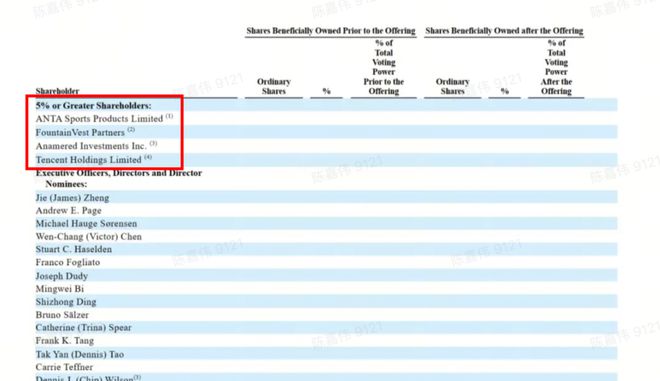Viewport: 660px width, 381px height.
Task: Click Michael Hauge Sørensen's name
Action: point(86,224)
